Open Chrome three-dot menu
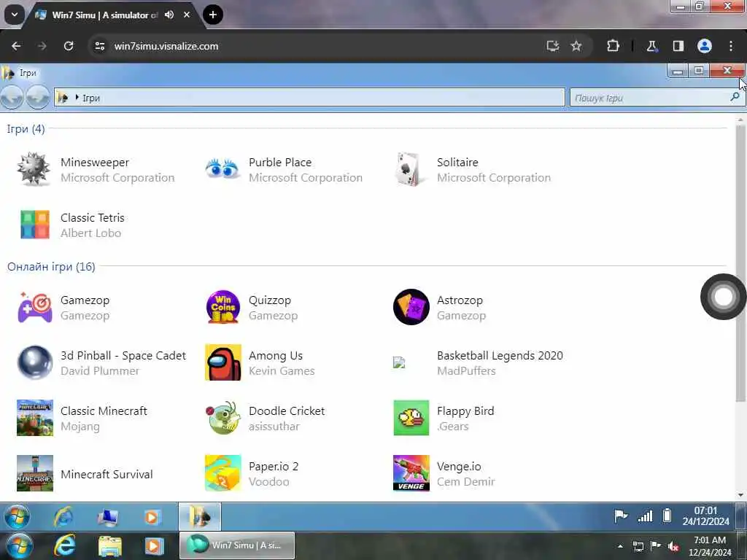747x560 pixels. click(x=731, y=46)
